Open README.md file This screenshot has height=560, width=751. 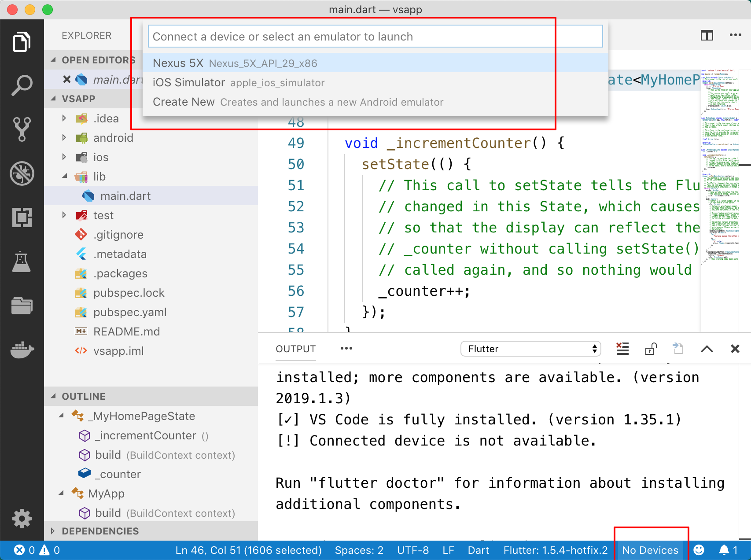151,331
